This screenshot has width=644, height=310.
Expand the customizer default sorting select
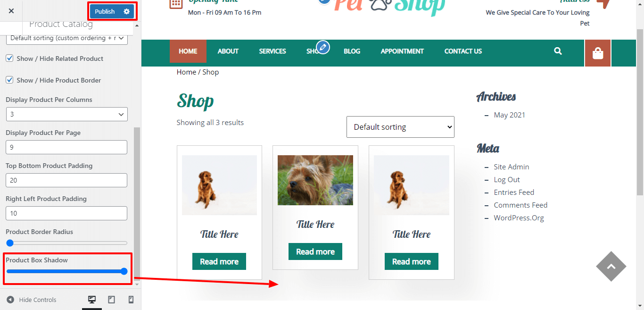tap(66, 38)
